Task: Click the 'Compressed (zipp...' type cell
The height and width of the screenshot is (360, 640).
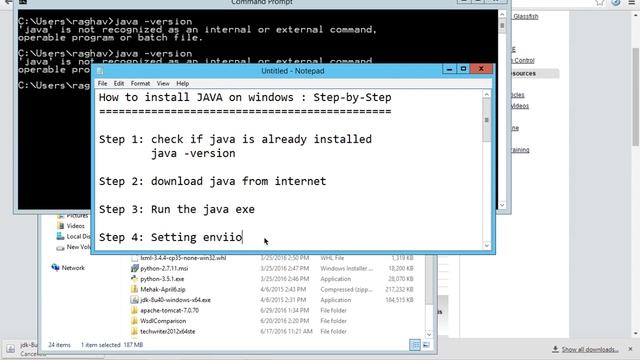Action: pos(346,289)
